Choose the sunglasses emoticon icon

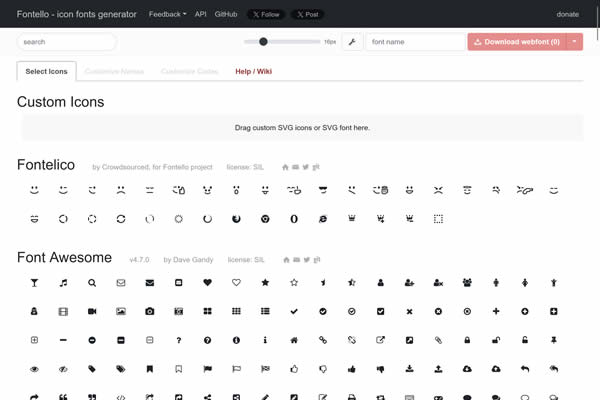point(323,190)
